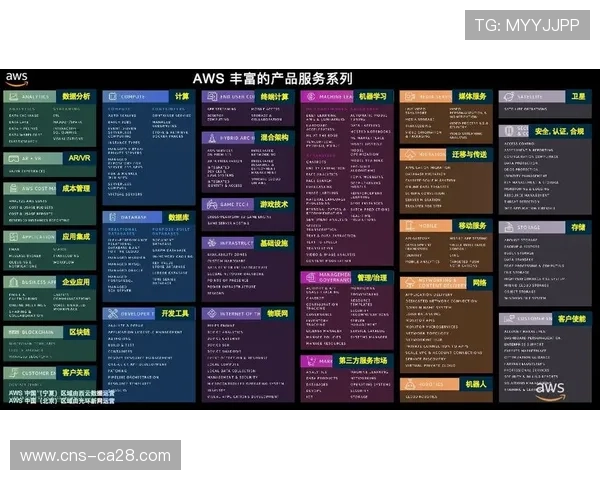
Task: Select the 安全, 认证, 合规 heading
Action: click(559, 131)
